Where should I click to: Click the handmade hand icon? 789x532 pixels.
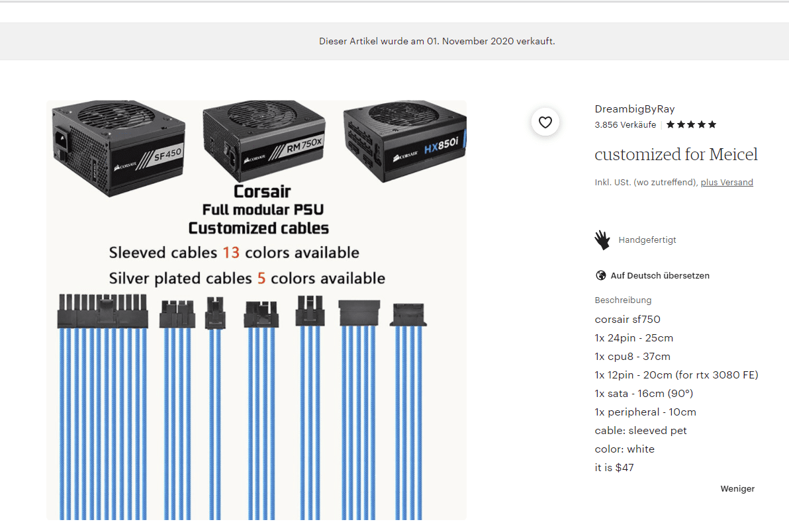point(602,240)
